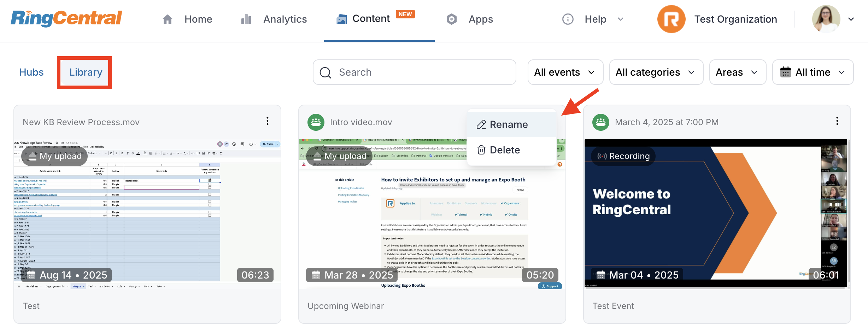The width and height of the screenshot is (868, 333).
Task: Click the Upcoming Webinar event name
Action: pos(346,306)
